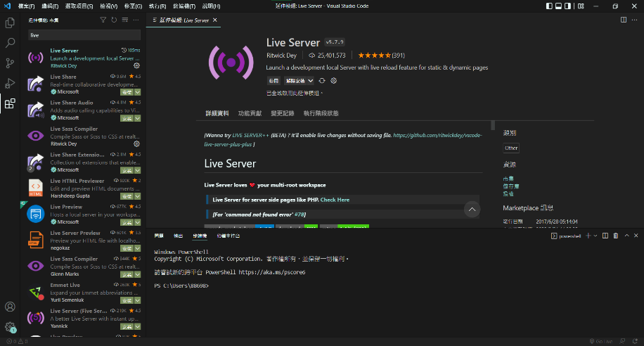This screenshot has height=346, width=644.
Task: Open Source Control view in activity bar
Action: click(x=10, y=63)
